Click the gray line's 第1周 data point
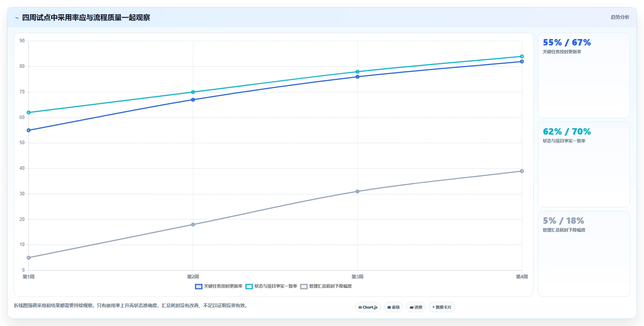 [29, 258]
